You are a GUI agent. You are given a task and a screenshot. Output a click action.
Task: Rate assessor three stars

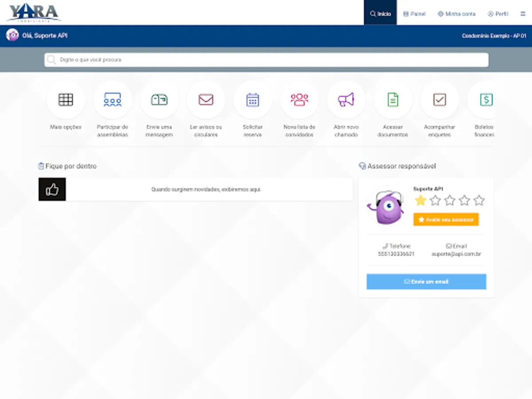point(450,200)
